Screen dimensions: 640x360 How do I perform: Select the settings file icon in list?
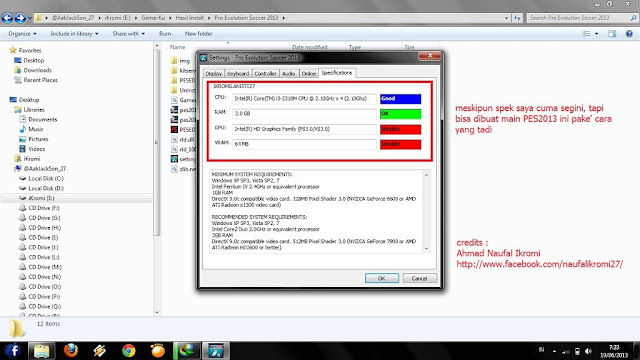[174, 159]
